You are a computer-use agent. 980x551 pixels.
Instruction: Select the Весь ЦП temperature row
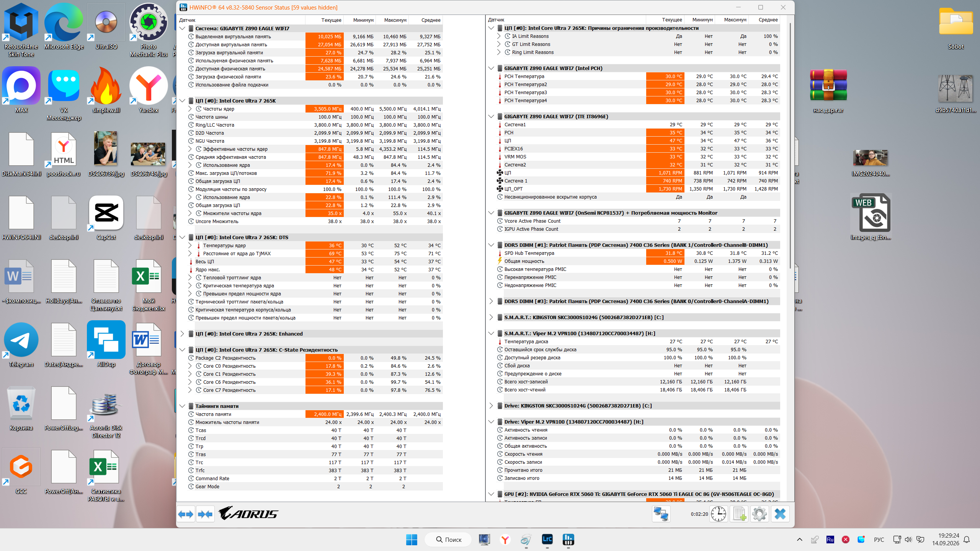pos(315,261)
